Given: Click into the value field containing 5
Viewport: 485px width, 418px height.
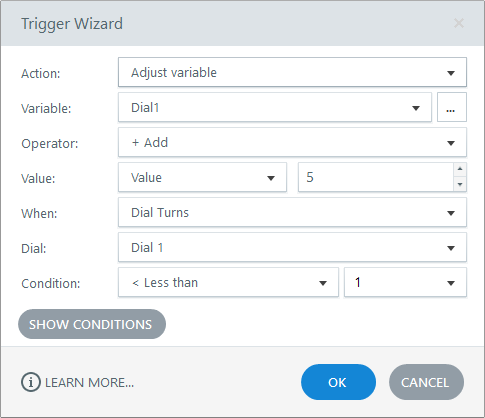Looking at the screenshot, I should (376, 177).
